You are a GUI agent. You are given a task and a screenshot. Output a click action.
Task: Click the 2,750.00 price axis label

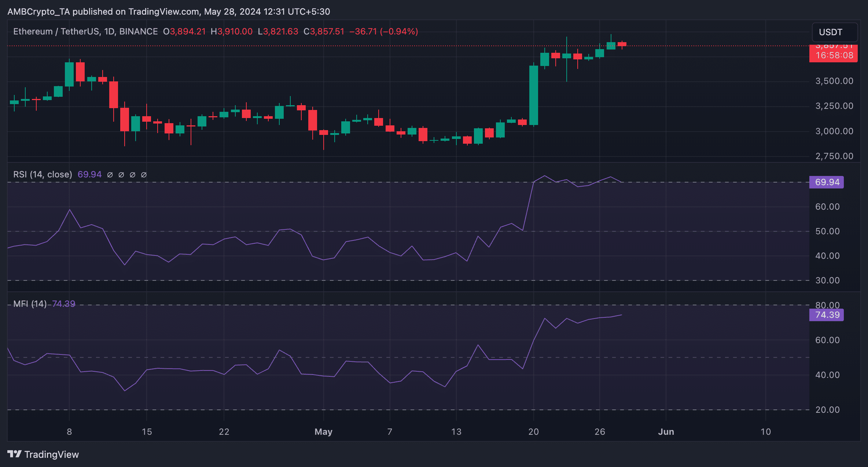click(x=834, y=156)
